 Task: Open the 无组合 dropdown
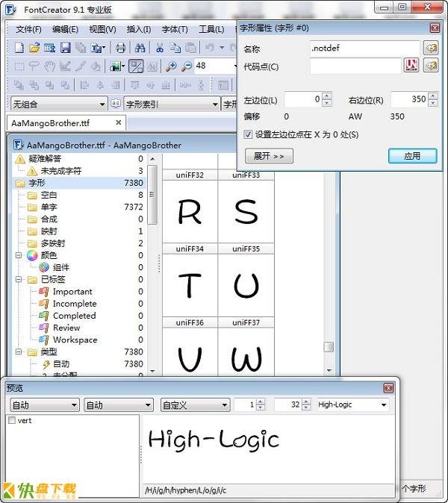[59, 104]
